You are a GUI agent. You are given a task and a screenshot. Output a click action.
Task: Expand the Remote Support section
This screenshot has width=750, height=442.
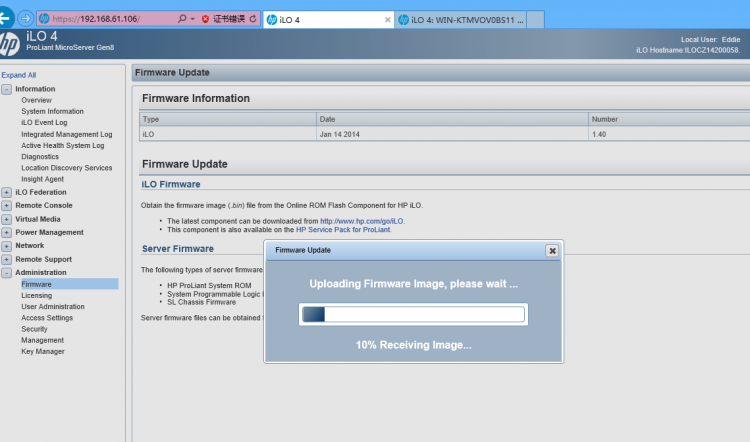(x=6, y=259)
